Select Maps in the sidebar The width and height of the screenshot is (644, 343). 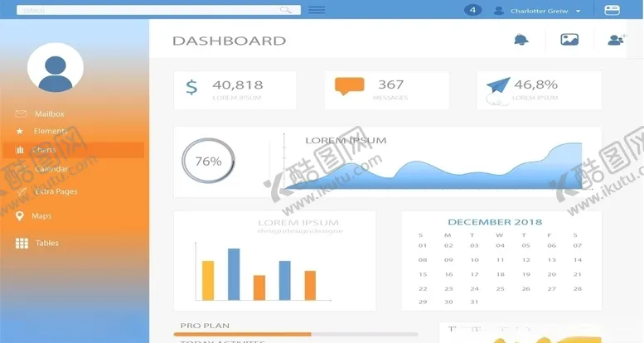coord(41,216)
